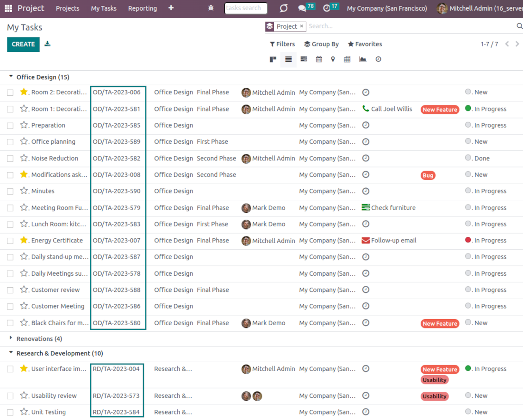Star the Preparation task
The height and width of the screenshot is (420, 523).
[x=24, y=125]
